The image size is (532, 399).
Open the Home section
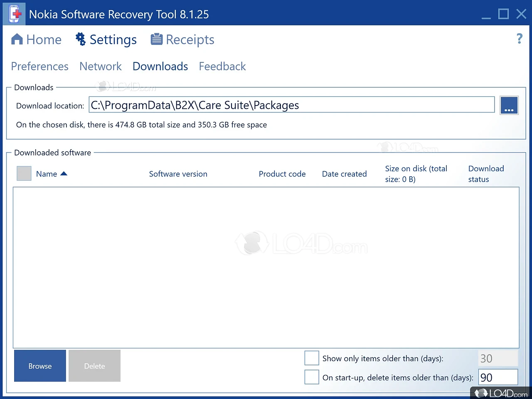[x=36, y=39]
